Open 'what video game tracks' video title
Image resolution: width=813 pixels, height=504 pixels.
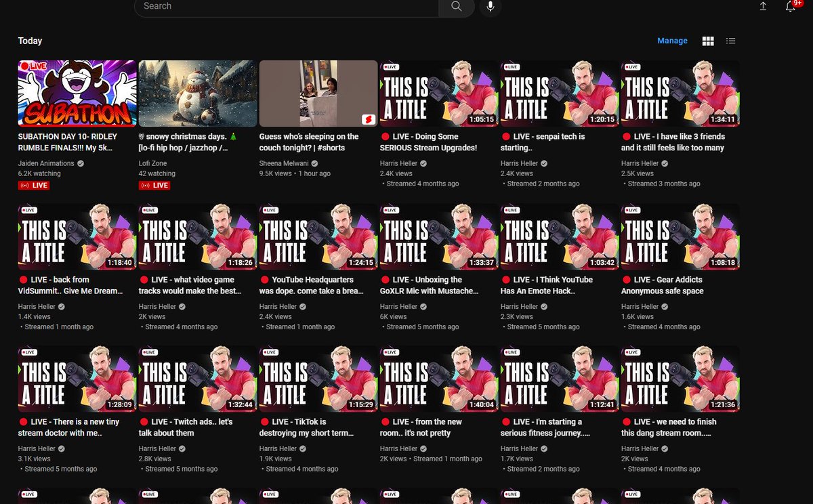[190, 285]
